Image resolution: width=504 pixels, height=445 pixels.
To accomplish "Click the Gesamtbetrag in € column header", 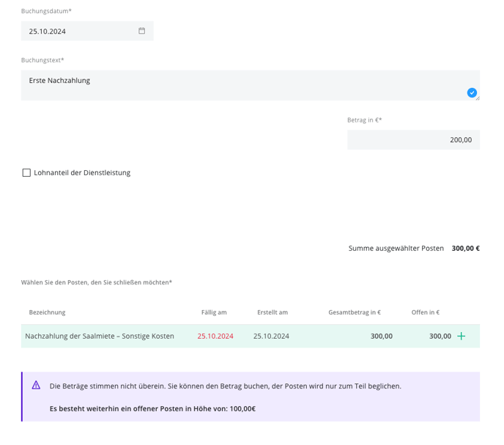I will tap(355, 312).
